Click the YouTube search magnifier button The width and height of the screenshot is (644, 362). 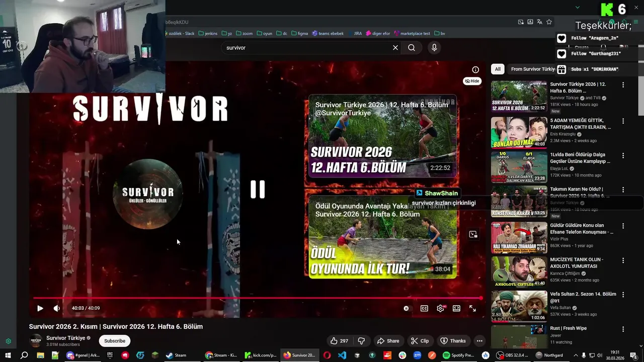(x=412, y=48)
